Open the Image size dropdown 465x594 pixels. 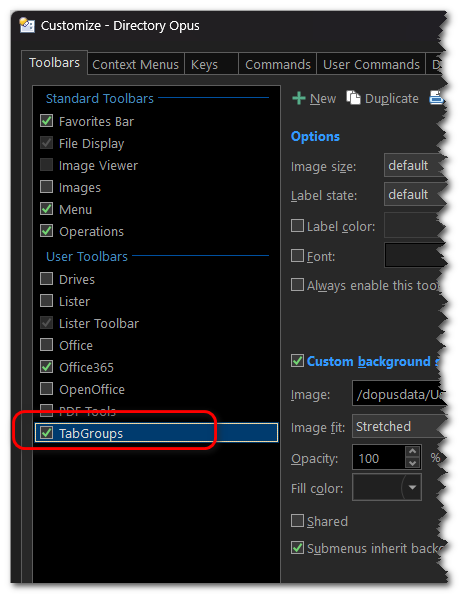[415, 165]
